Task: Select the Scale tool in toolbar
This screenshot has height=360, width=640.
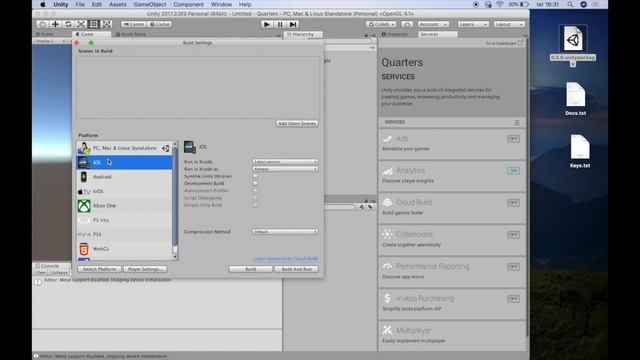Action: (81, 24)
